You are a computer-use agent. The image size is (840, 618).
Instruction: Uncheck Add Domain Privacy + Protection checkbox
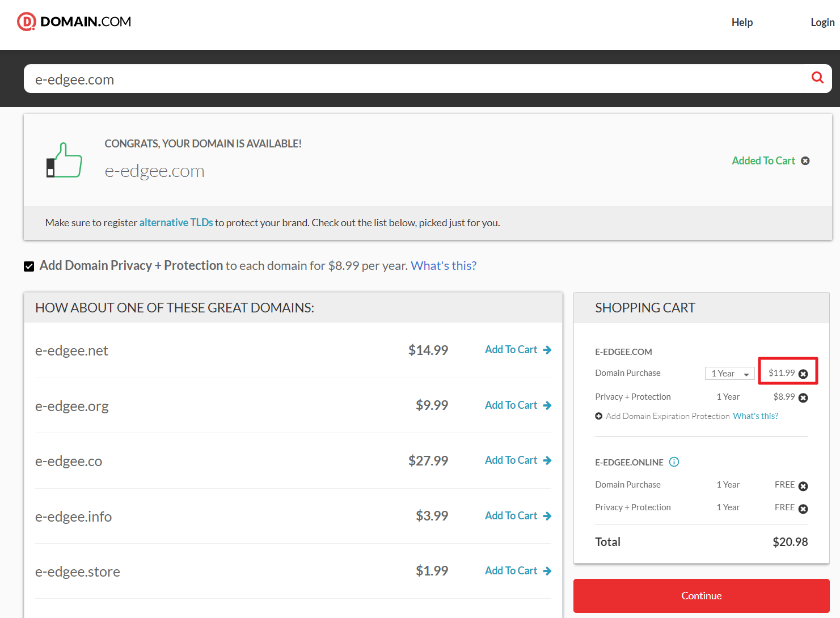[29, 266]
